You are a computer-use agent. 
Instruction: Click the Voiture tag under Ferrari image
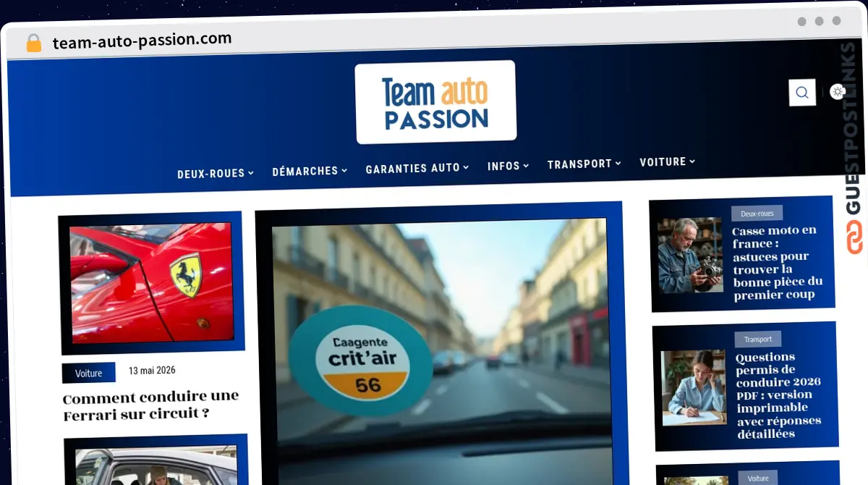click(x=89, y=373)
